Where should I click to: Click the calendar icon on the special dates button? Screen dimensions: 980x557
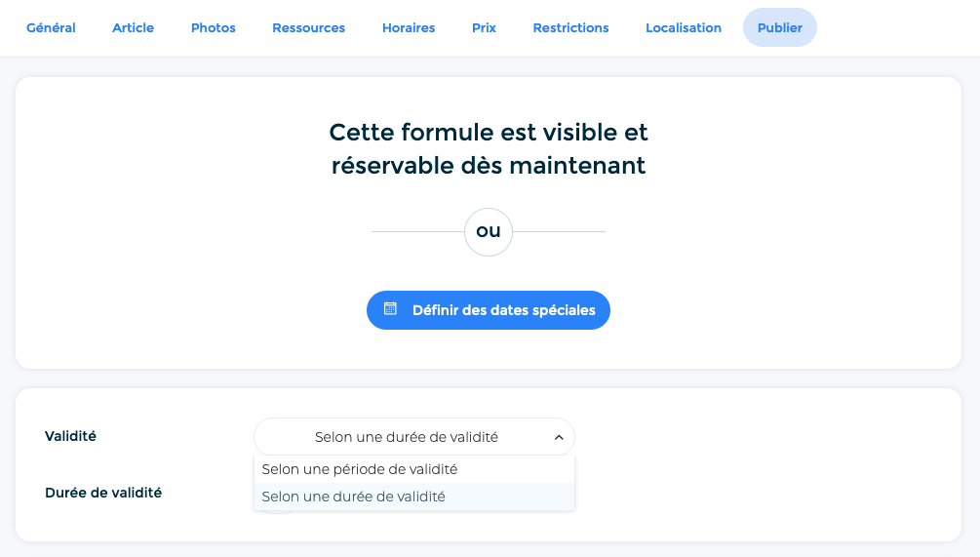pyautogui.click(x=390, y=309)
